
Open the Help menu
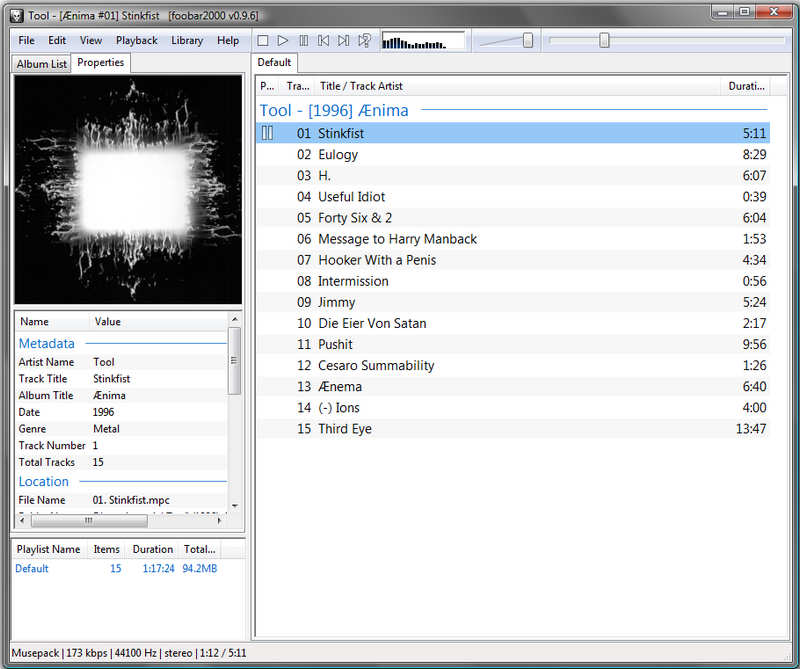pyautogui.click(x=228, y=40)
